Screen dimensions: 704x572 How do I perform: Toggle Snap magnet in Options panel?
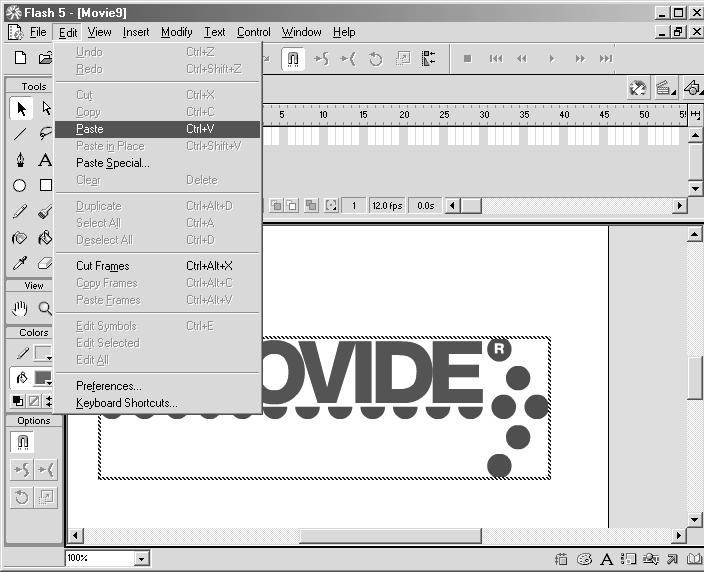click(x=22, y=442)
